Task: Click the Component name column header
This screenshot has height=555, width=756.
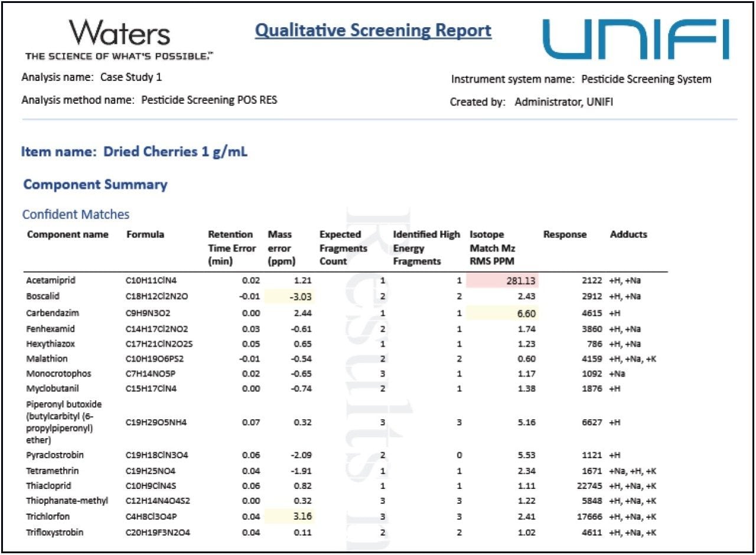Action: tap(68, 234)
